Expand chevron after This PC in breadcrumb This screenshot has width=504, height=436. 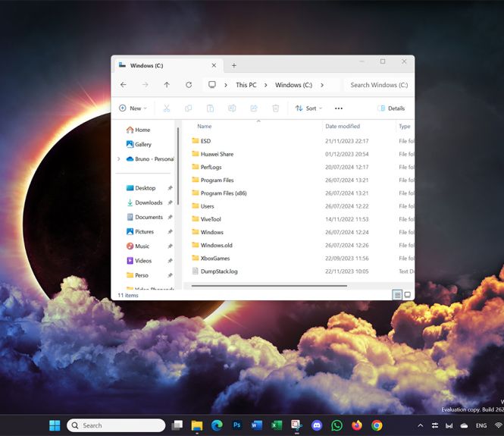click(266, 85)
